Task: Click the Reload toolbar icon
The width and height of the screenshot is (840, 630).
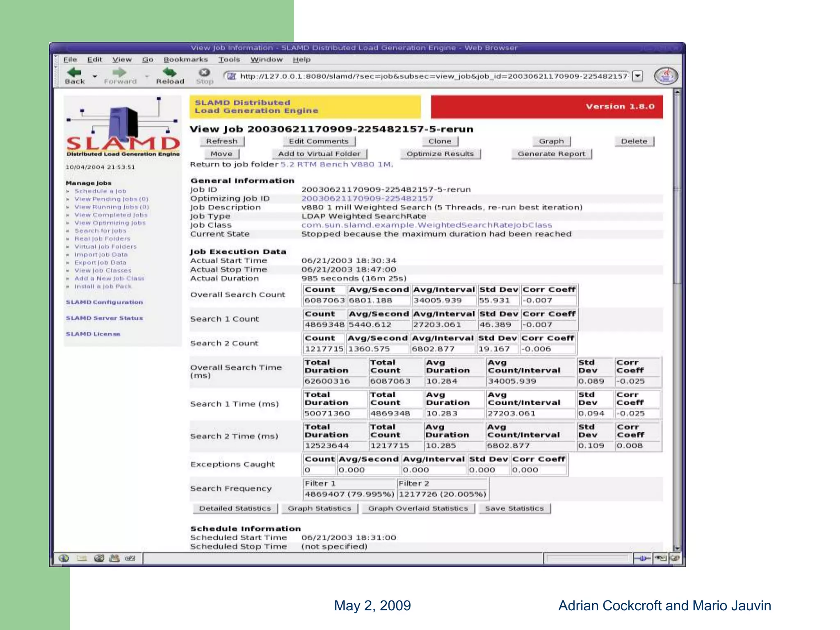Action: click(169, 73)
